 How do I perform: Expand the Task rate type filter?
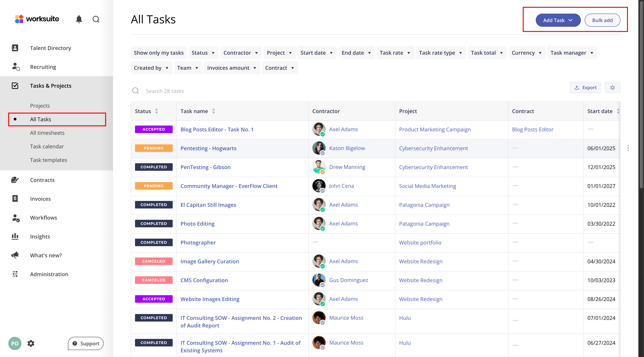(x=440, y=53)
